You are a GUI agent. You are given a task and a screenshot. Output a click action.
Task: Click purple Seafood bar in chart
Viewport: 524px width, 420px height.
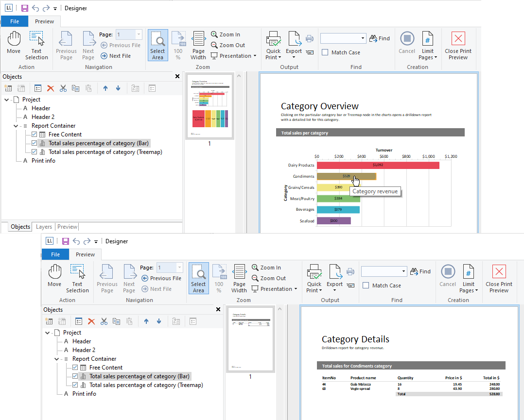point(334,221)
